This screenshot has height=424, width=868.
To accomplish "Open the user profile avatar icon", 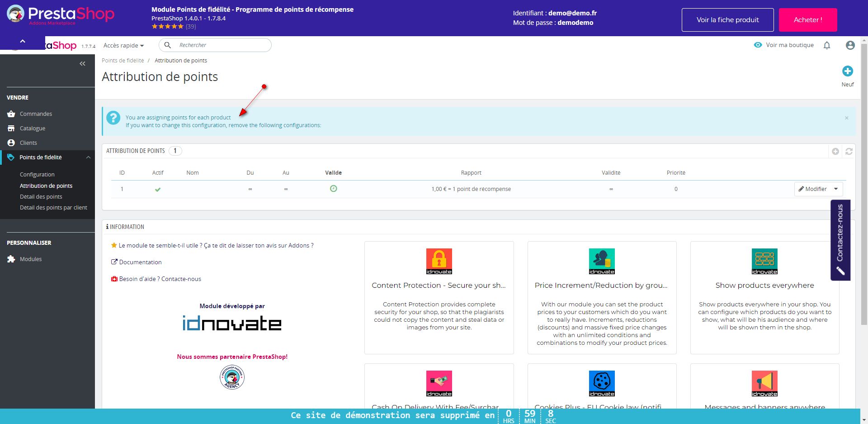I will [x=850, y=45].
